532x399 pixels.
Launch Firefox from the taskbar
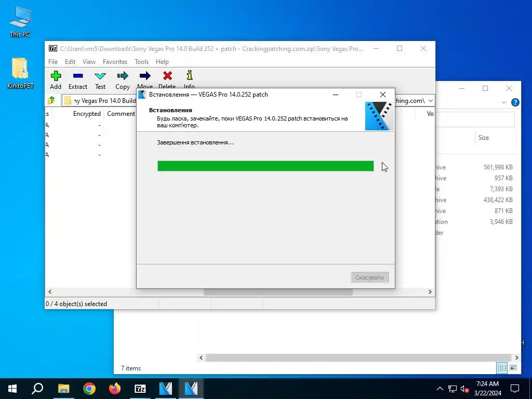click(x=115, y=389)
